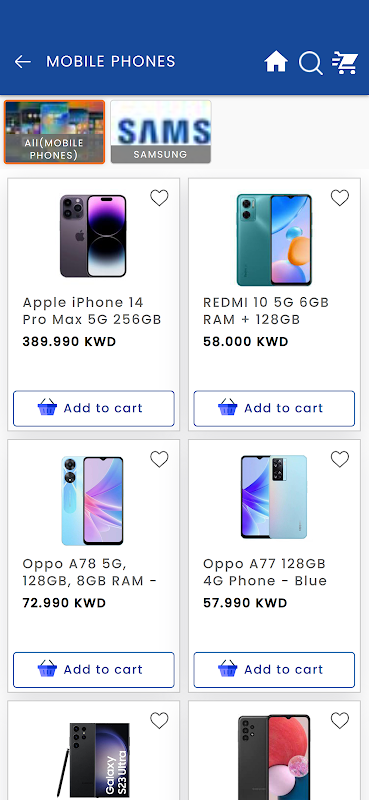This screenshot has height=800, width=369.
Task: Select the All (Mobile Phones) category tab
Action: coord(54,132)
